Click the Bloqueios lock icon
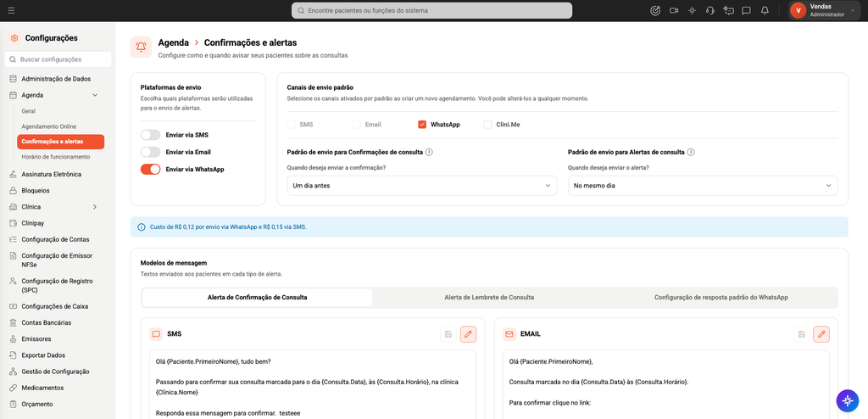The width and height of the screenshot is (868, 419). coord(13,191)
